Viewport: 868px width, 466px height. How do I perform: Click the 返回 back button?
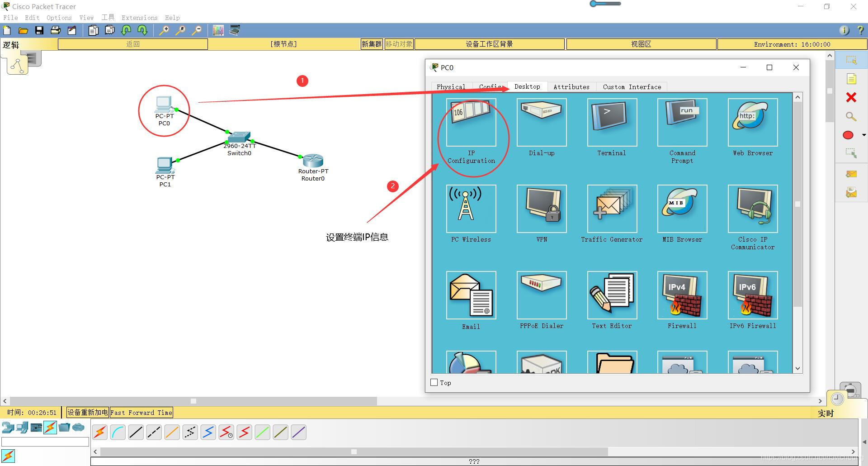[133, 44]
